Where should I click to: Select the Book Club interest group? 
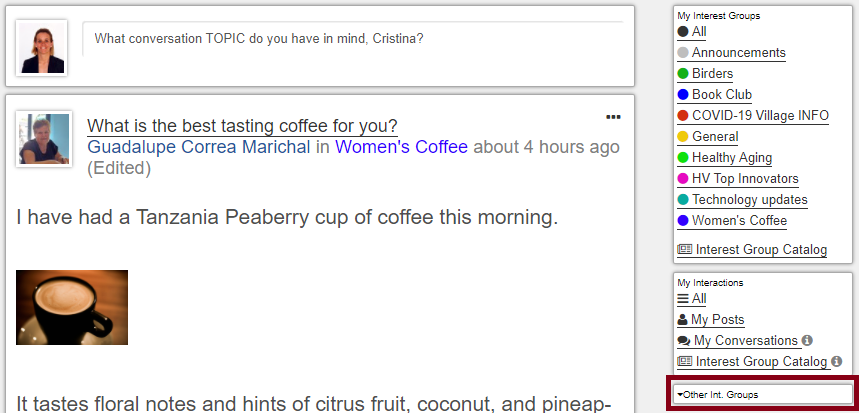click(721, 94)
